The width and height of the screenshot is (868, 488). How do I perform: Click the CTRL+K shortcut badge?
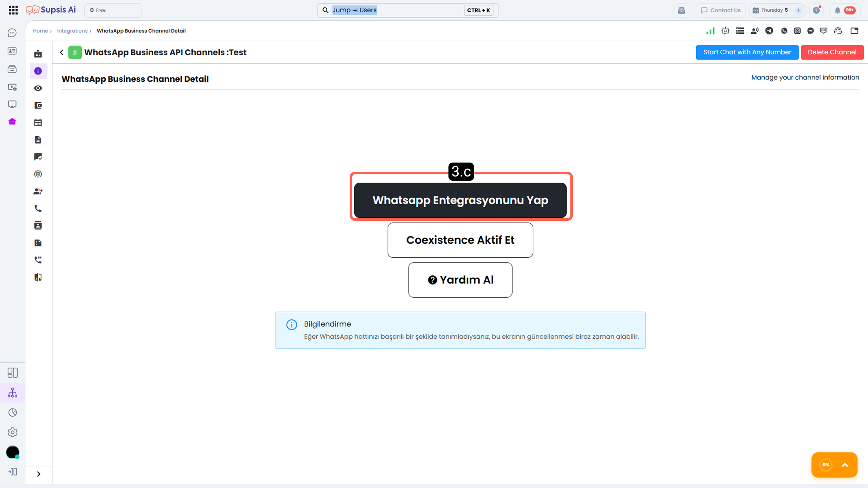(478, 10)
